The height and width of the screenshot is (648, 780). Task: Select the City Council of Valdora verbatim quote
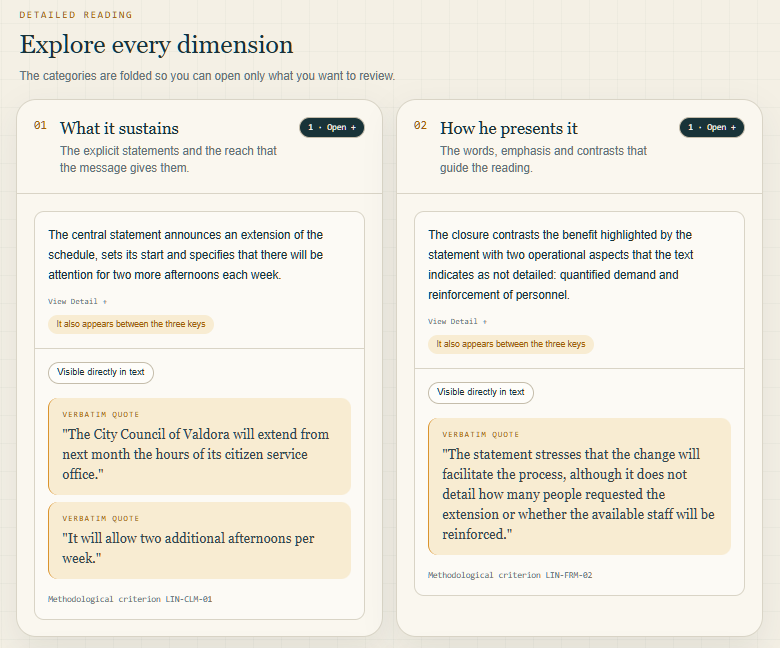pos(199,446)
